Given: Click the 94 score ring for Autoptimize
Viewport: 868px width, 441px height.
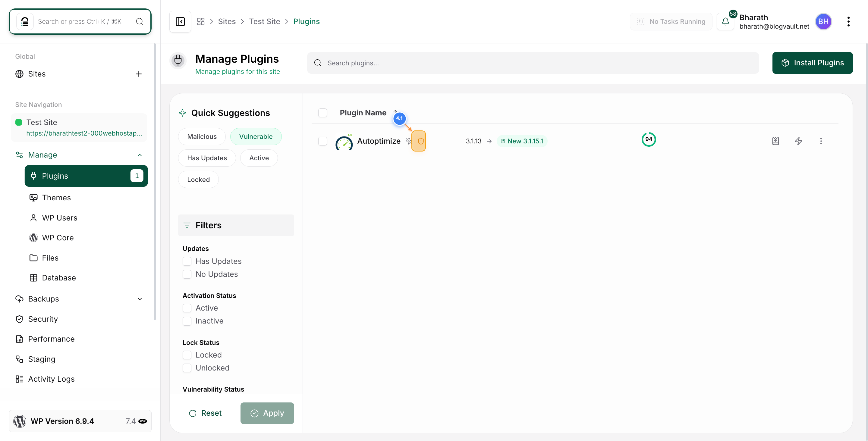Looking at the screenshot, I should 649,139.
